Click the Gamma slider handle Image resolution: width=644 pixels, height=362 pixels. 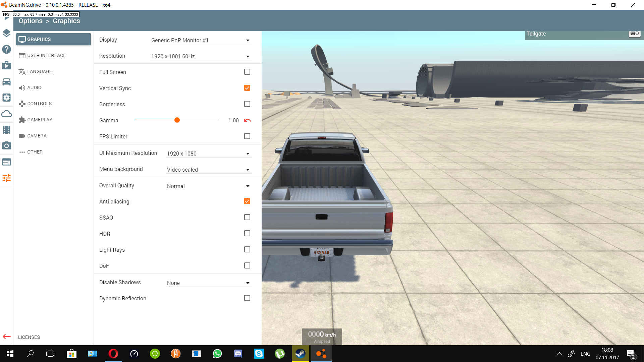pyautogui.click(x=177, y=120)
